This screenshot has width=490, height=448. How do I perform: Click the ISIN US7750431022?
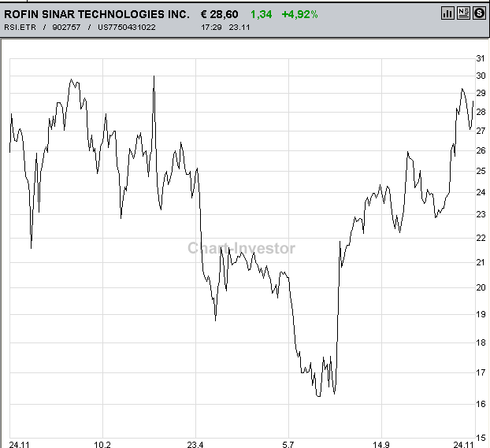(x=127, y=28)
